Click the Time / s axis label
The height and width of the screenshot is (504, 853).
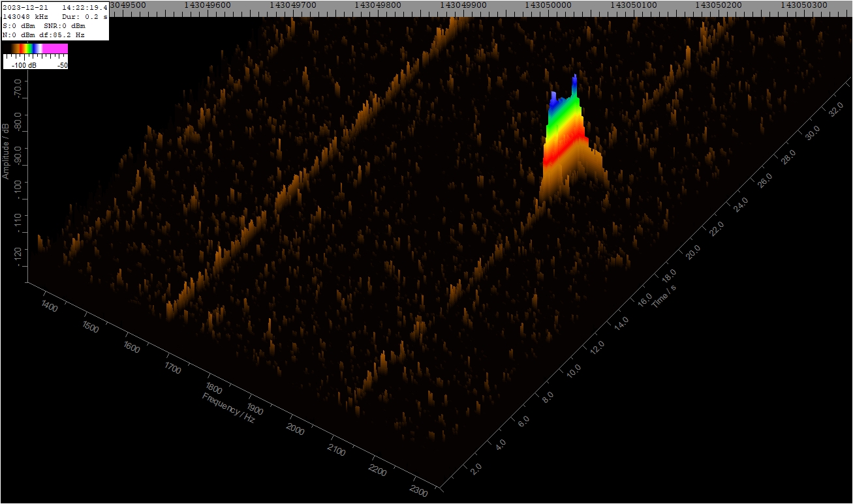coord(664,296)
